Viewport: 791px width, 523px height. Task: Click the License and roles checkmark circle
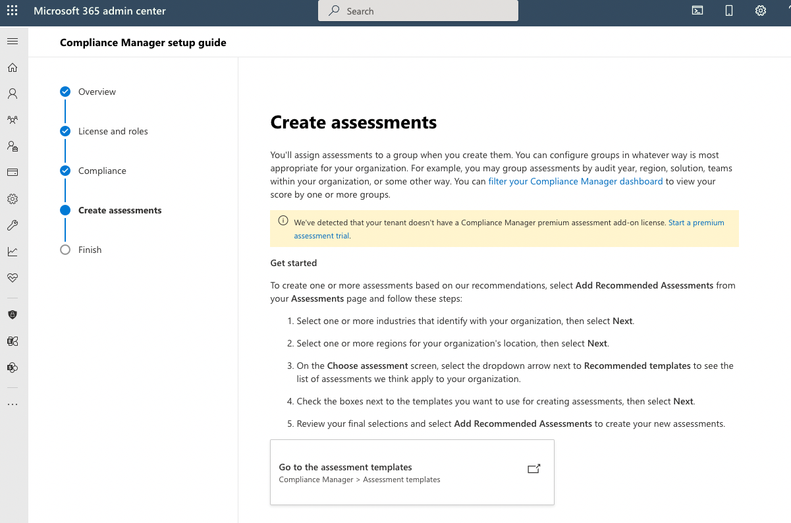[65, 131]
